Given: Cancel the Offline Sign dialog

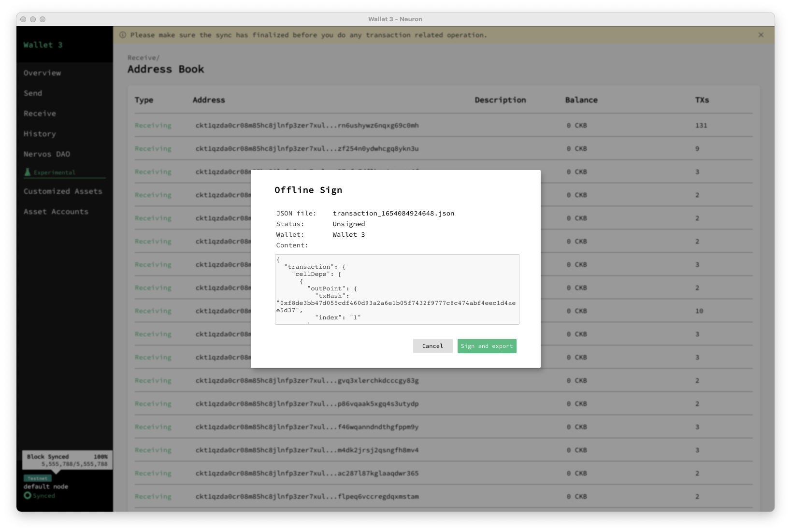Looking at the screenshot, I should tap(432, 345).
